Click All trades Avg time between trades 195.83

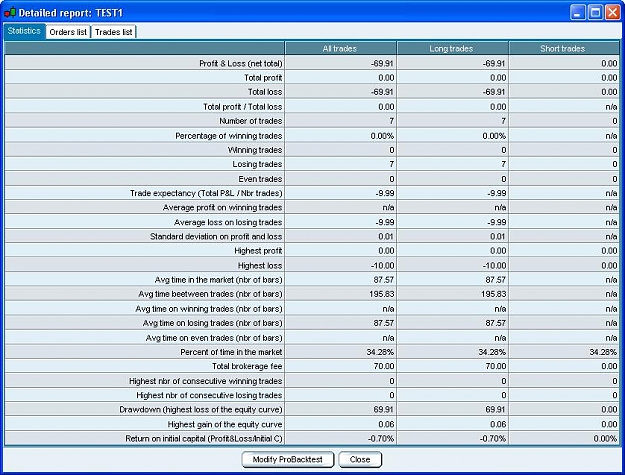pyautogui.click(x=381, y=294)
